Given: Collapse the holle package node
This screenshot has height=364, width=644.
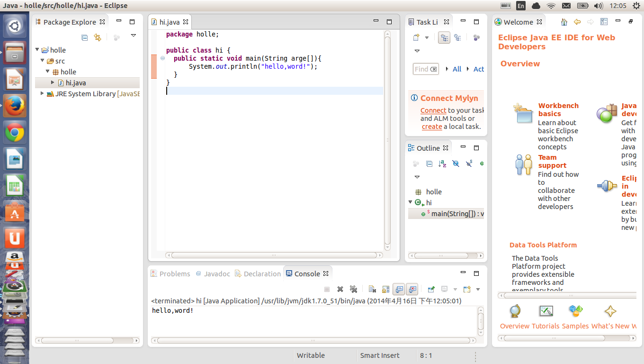Looking at the screenshot, I should (48, 71).
